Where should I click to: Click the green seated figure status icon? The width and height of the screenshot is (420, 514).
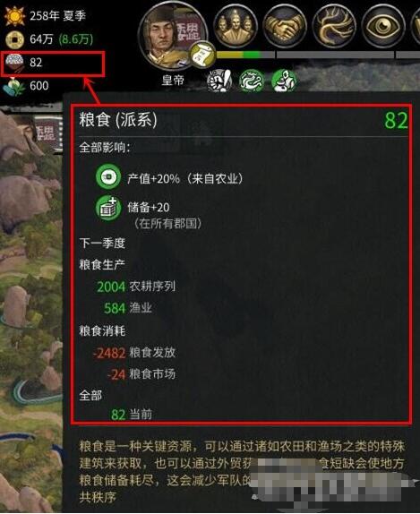tap(284, 81)
